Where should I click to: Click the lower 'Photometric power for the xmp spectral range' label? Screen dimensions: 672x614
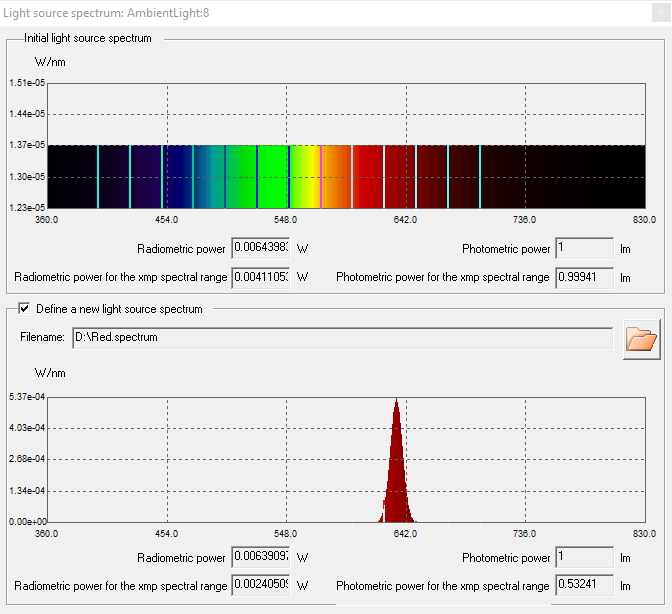click(442, 586)
